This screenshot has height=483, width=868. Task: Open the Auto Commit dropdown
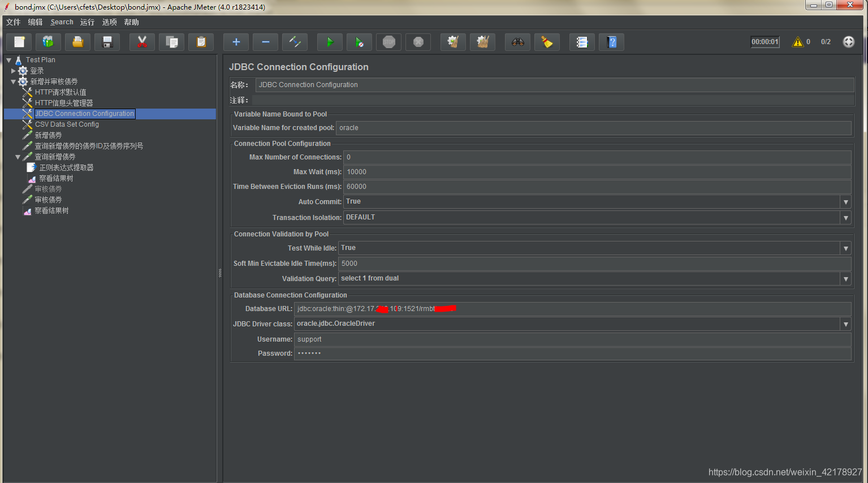tap(846, 202)
